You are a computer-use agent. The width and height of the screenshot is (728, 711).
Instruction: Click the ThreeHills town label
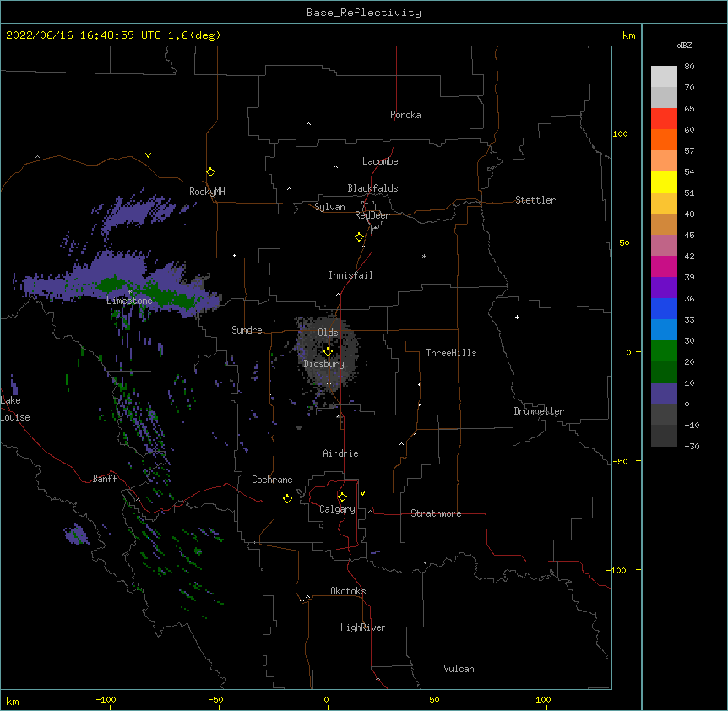coord(451,353)
